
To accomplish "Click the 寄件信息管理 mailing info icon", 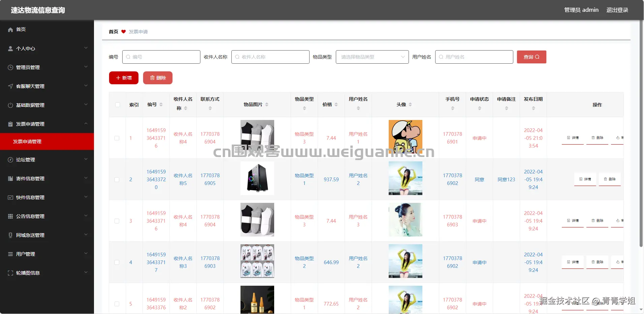I will (10, 179).
